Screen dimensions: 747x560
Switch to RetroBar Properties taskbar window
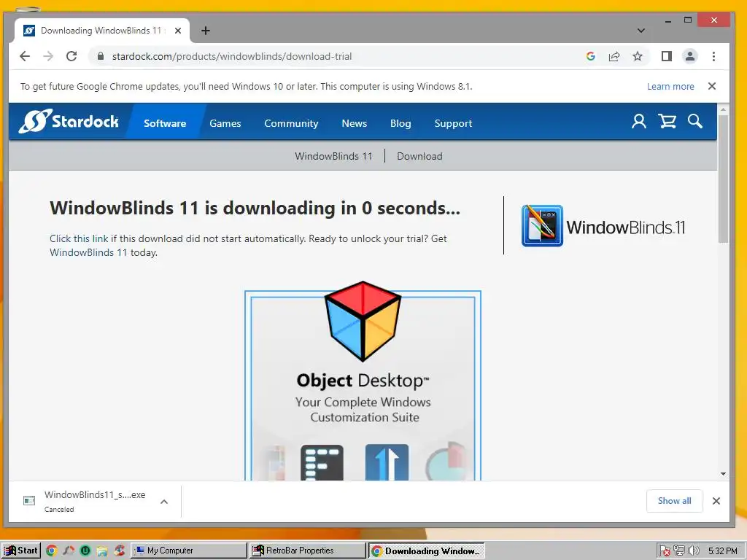pyautogui.click(x=307, y=551)
